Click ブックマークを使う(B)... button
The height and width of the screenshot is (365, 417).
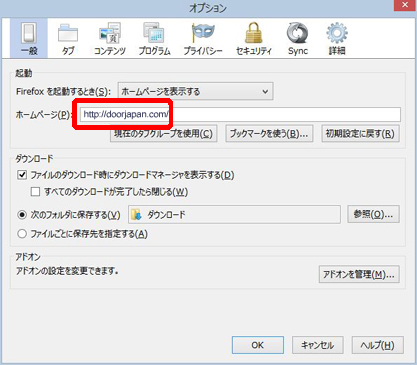tap(269, 134)
